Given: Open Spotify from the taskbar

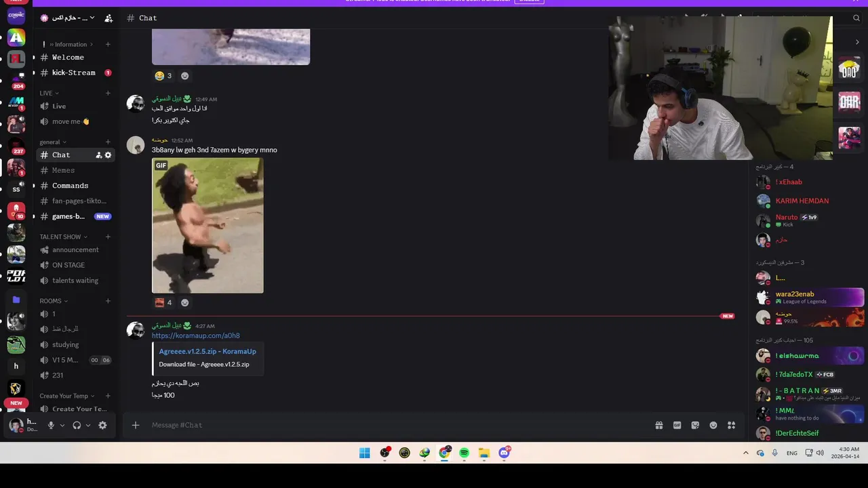Looking at the screenshot, I should [465, 453].
